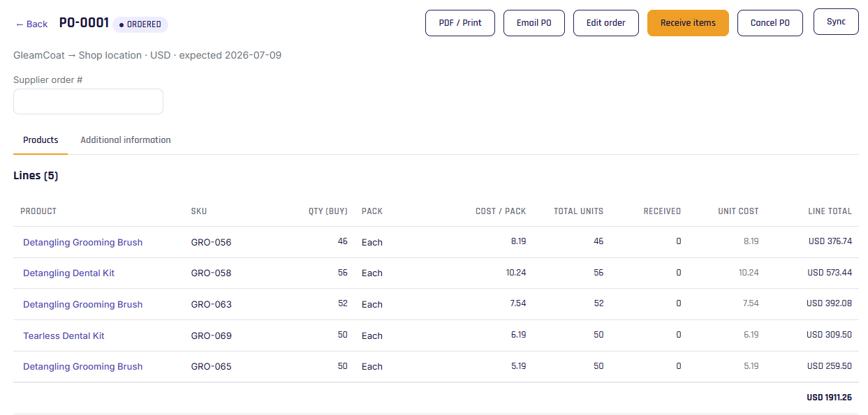868x415 pixels.
Task: Open Detangling Grooming Brush for GRO-056
Action: (x=82, y=242)
